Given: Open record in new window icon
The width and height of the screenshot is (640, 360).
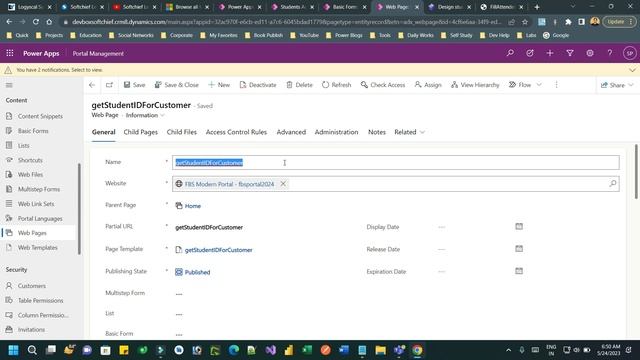Looking at the screenshot, I should 109,85.
